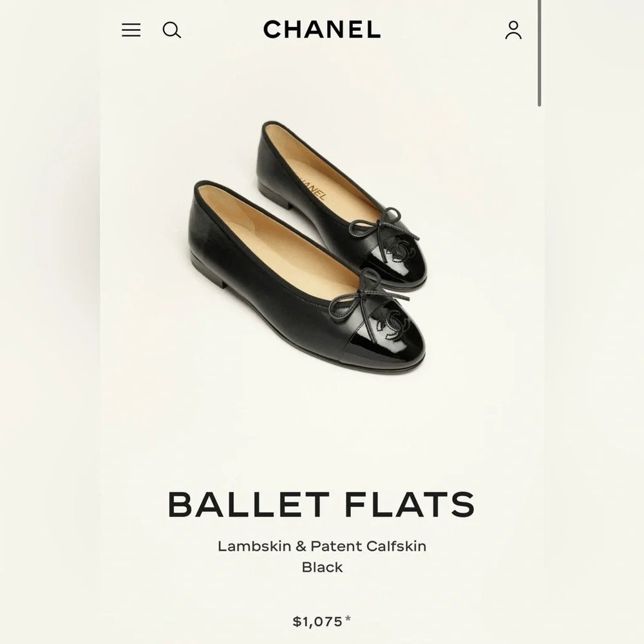This screenshot has height=644, width=644.
Task: Open the account profile icon
Action: 513,30
